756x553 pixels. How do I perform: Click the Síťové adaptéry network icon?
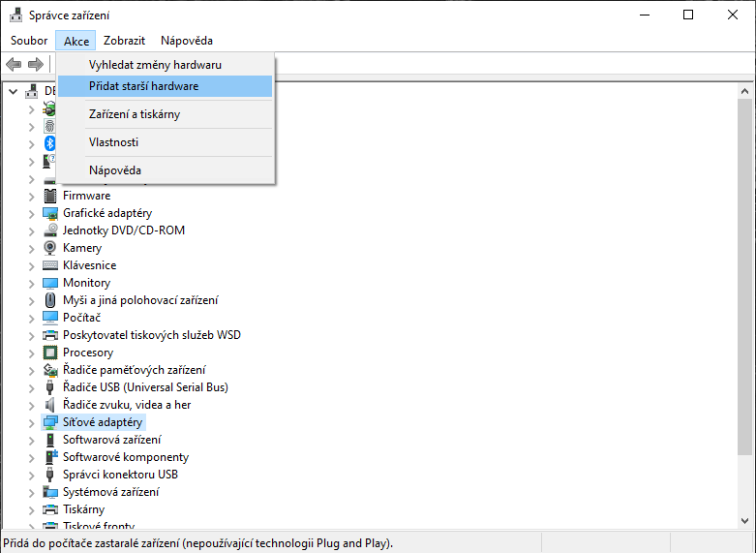coord(50,422)
